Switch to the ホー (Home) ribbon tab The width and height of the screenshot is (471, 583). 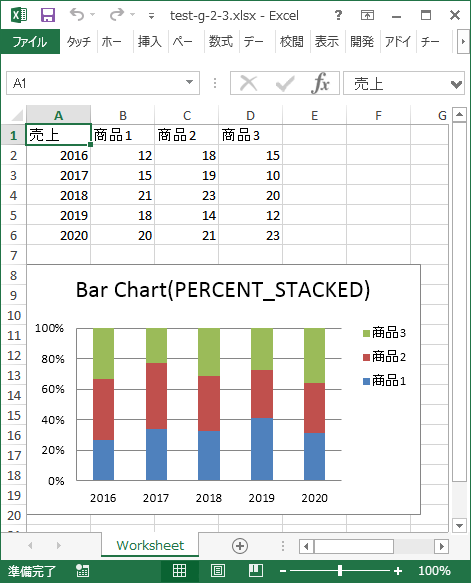click(x=112, y=42)
